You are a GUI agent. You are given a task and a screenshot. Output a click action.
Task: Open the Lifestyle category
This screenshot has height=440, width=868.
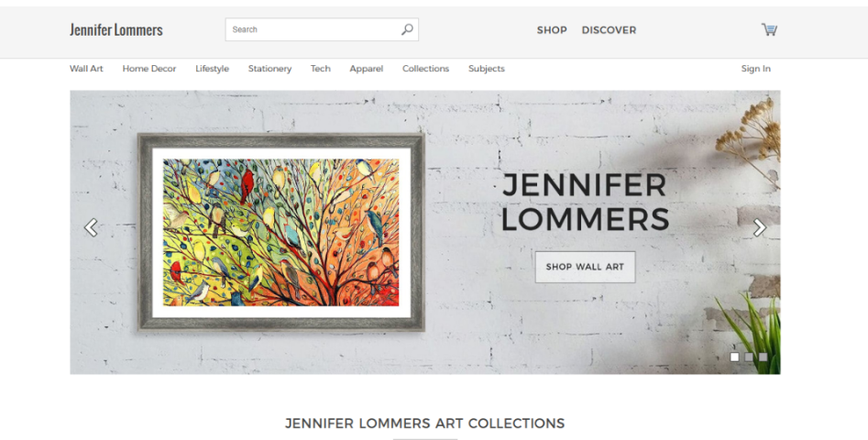click(212, 69)
